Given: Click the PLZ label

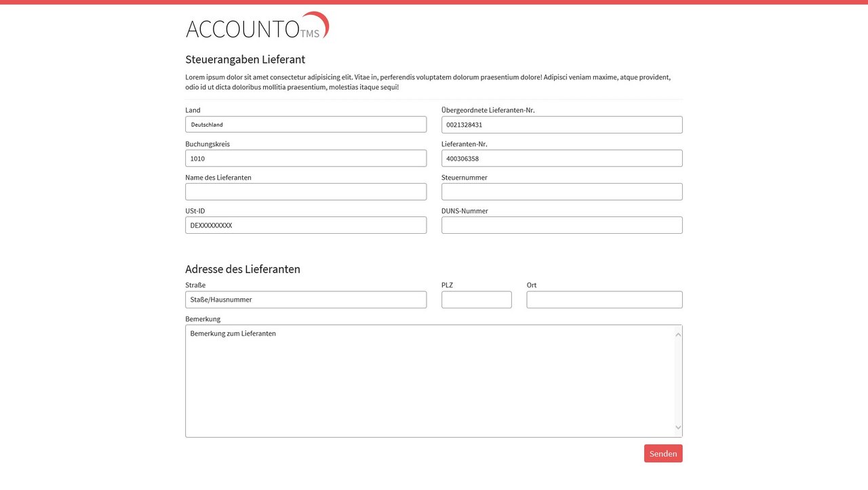Looking at the screenshot, I should (447, 285).
